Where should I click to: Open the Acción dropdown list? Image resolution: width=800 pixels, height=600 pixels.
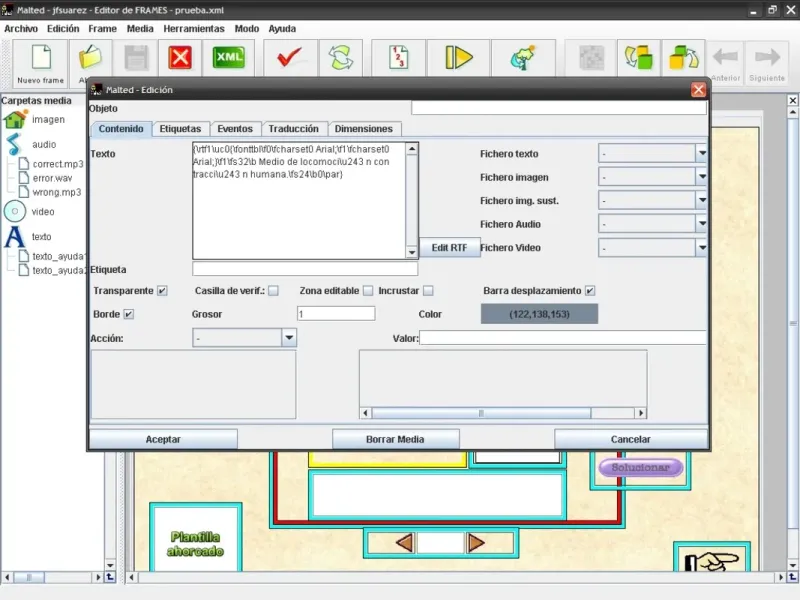pyautogui.click(x=289, y=338)
